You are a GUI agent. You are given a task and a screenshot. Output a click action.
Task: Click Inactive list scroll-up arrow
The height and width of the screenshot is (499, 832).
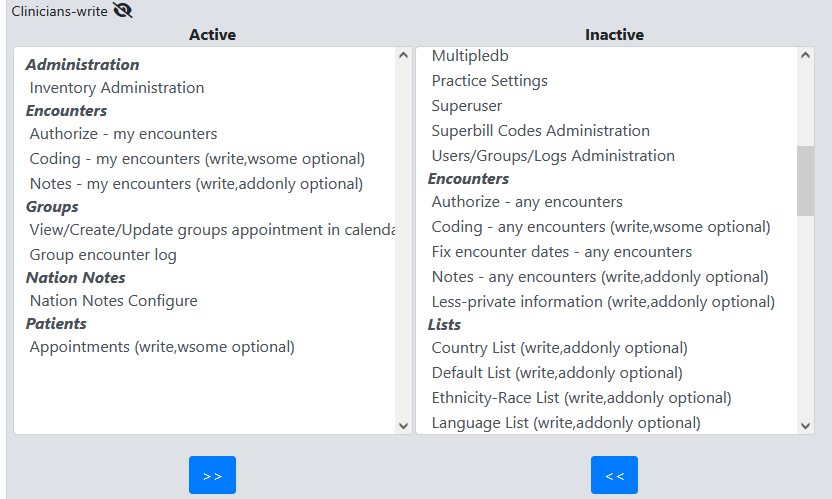805,55
